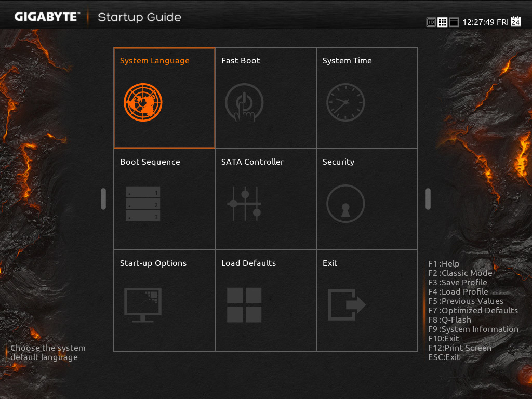Click the F10:Exit shortcut entry

click(x=444, y=339)
